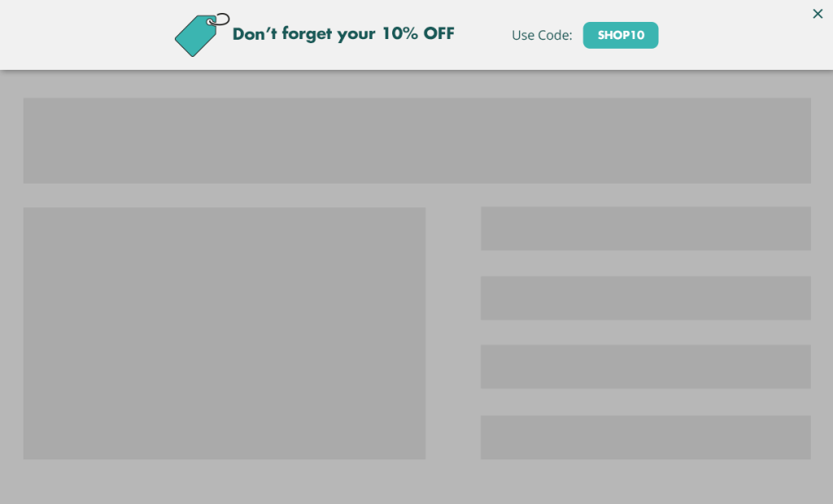833x504 pixels.
Task: Click dimmed backdrop below the large left placeholder
Action: [224, 481]
